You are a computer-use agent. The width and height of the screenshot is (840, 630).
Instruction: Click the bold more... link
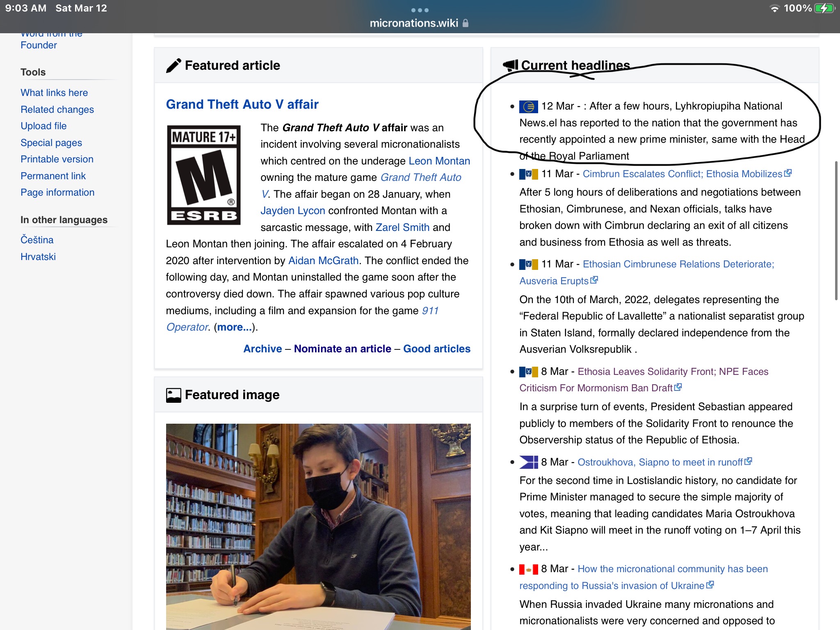click(x=234, y=327)
